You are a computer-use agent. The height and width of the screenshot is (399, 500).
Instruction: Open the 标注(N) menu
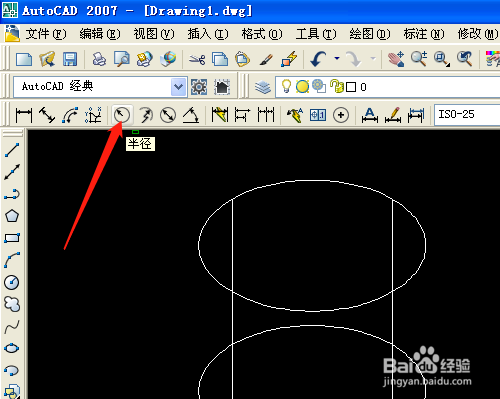tap(424, 34)
